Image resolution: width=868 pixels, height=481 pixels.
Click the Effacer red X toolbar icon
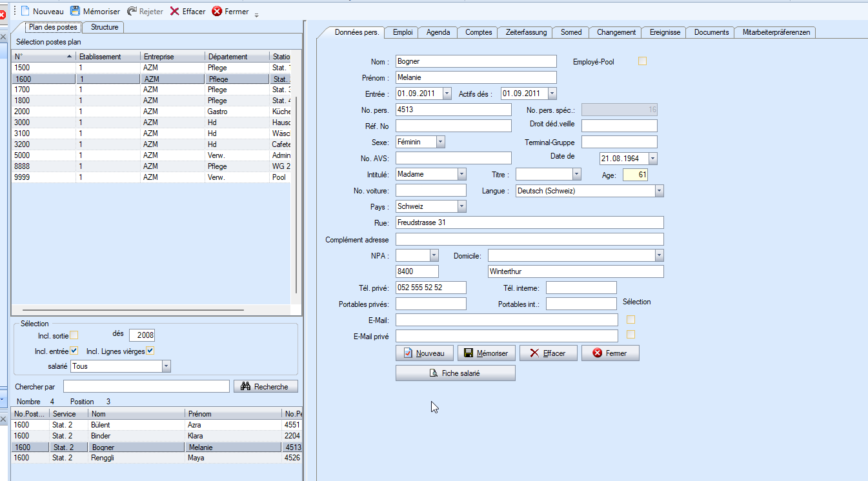coord(174,11)
